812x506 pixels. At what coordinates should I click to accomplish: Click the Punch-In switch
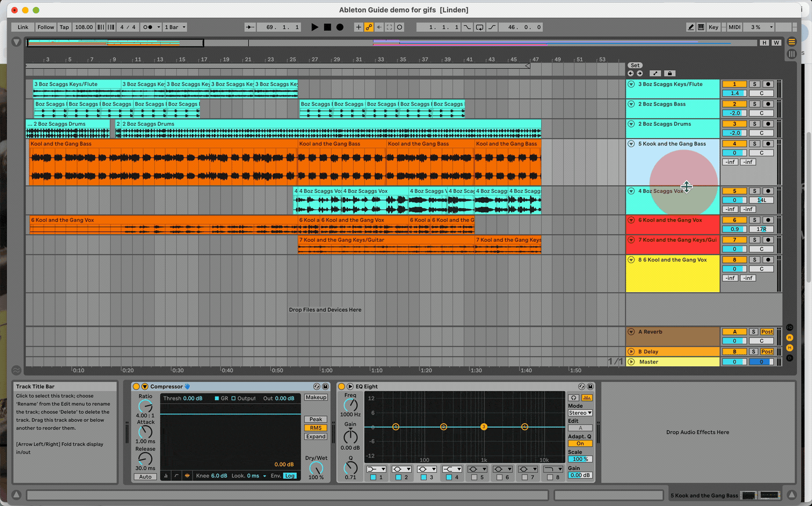(467, 27)
